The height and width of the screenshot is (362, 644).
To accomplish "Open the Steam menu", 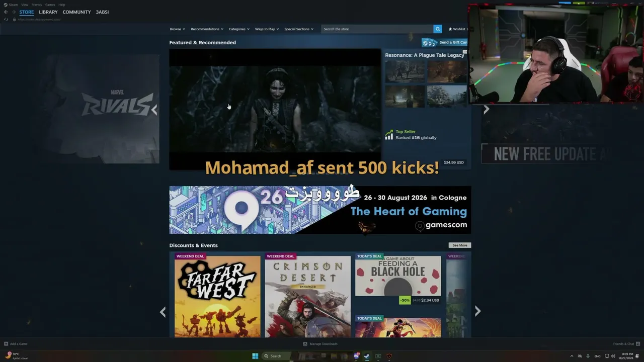I will click(13, 5).
